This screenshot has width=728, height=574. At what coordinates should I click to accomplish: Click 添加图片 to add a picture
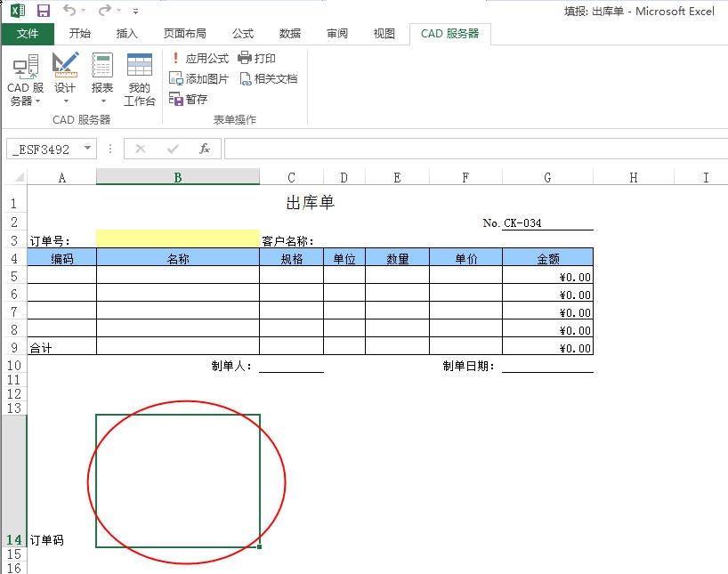point(199,78)
